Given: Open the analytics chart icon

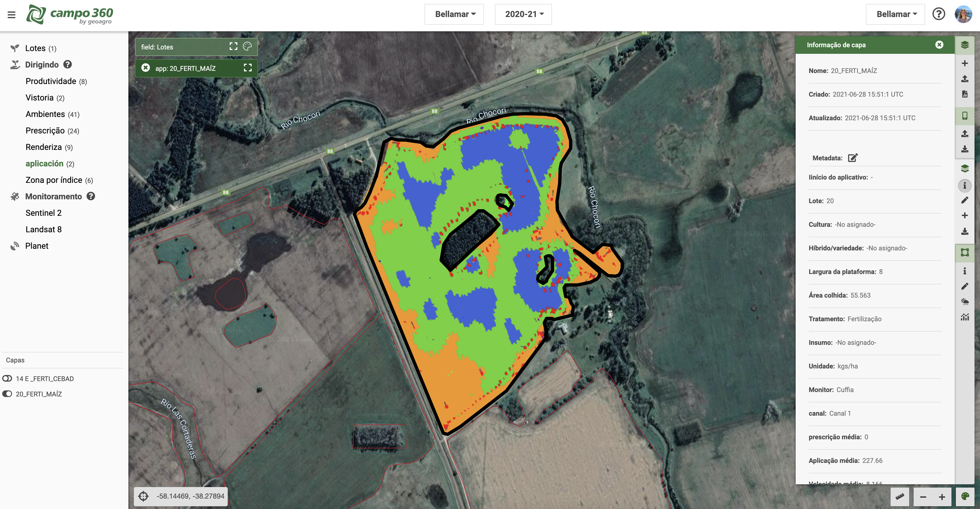Looking at the screenshot, I should 965,317.
